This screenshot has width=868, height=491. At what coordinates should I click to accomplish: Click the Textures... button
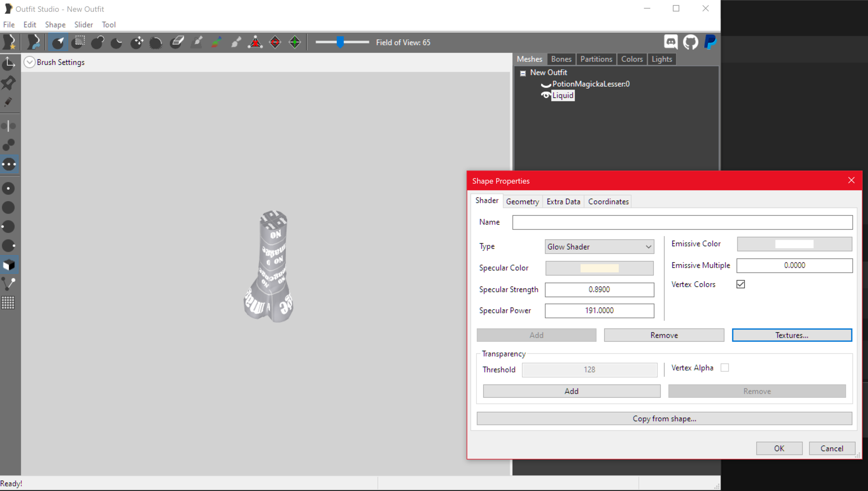[x=792, y=335]
